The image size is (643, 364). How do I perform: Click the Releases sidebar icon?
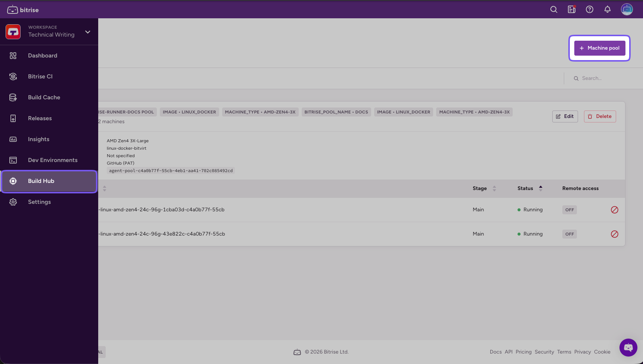click(13, 118)
